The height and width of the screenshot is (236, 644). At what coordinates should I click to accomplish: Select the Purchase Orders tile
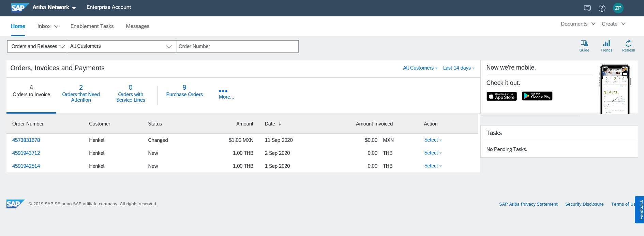(x=184, y=91)
